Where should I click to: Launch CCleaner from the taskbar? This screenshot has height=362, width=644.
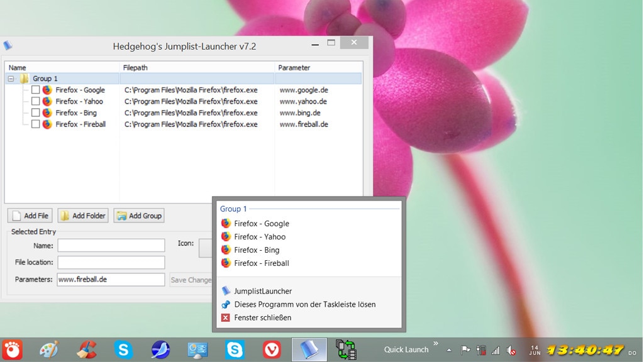86,349
